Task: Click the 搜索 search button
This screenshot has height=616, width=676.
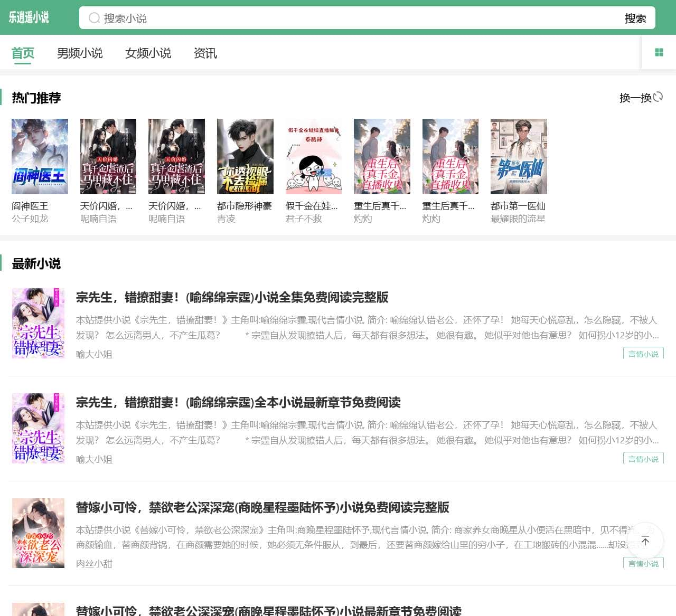Action: (x=635, y=18)
